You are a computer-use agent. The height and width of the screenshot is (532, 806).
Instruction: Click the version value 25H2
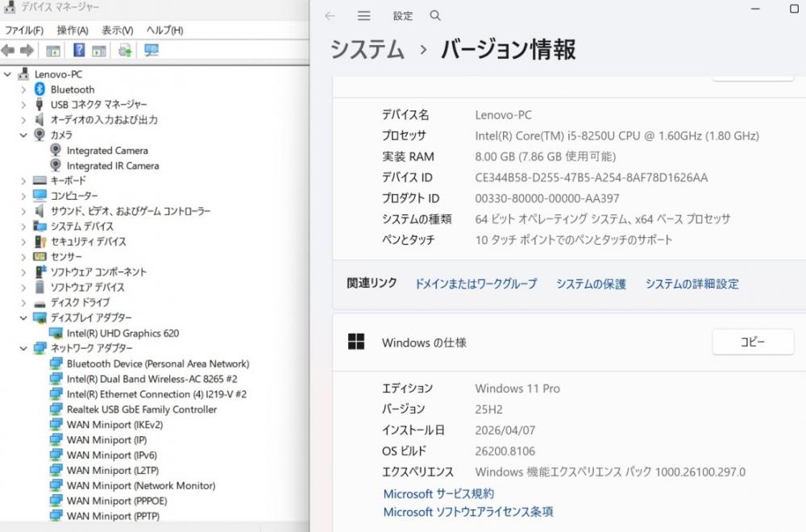click(488, 409)
